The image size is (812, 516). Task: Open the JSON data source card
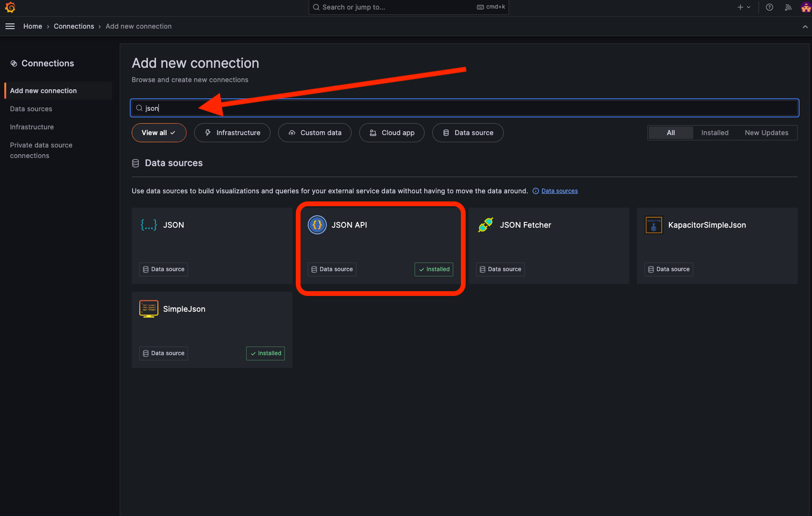212,246
